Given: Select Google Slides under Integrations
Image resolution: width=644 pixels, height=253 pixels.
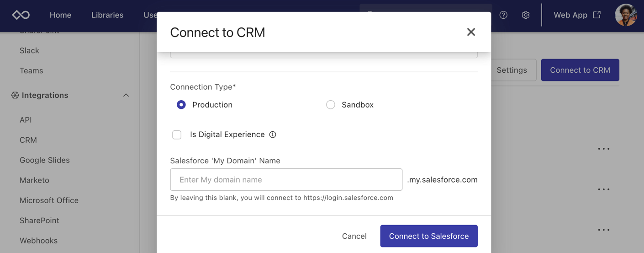Looking at the screenshot, I should [x=45, y=160].
